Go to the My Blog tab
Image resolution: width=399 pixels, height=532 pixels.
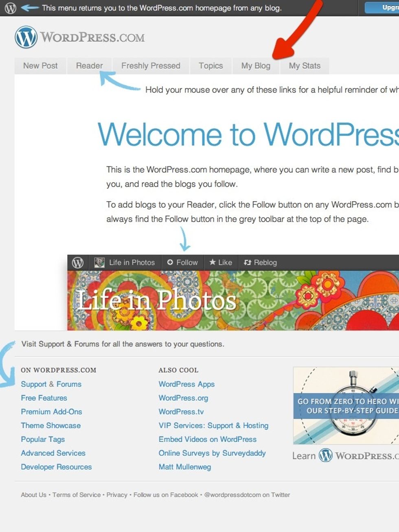click(x=256, y=66)
